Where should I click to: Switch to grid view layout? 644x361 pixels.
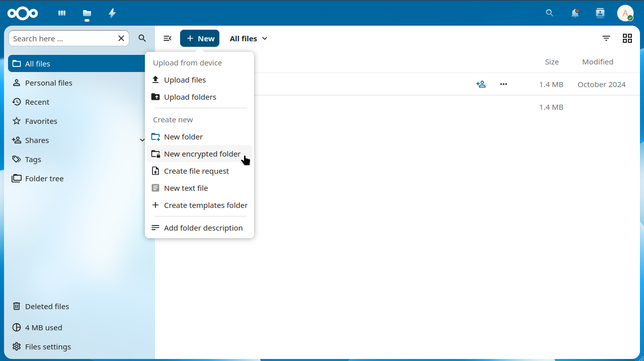tap(627, 38)
